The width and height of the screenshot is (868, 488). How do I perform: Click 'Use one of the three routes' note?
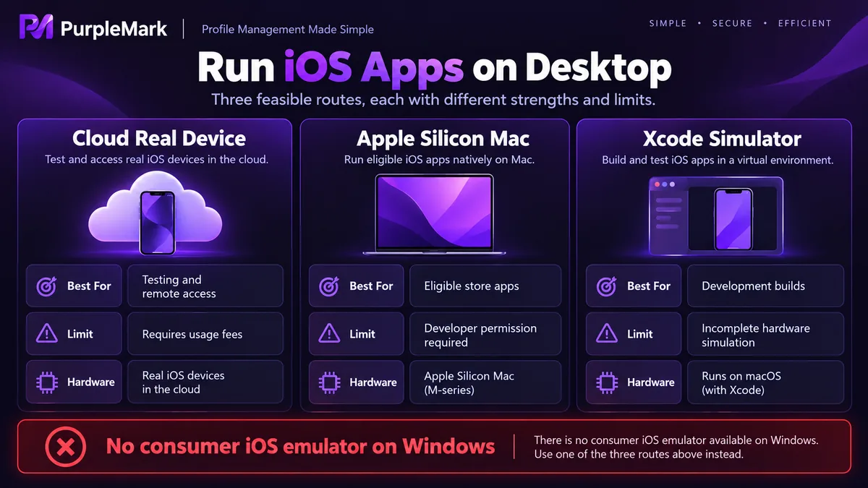(x=639, y=455)
